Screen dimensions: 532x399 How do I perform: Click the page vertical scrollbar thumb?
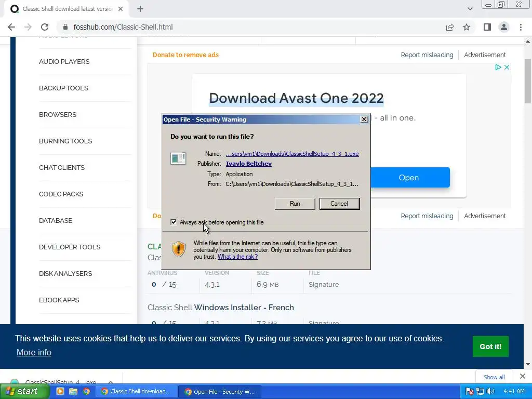click(x=528, y=81)
